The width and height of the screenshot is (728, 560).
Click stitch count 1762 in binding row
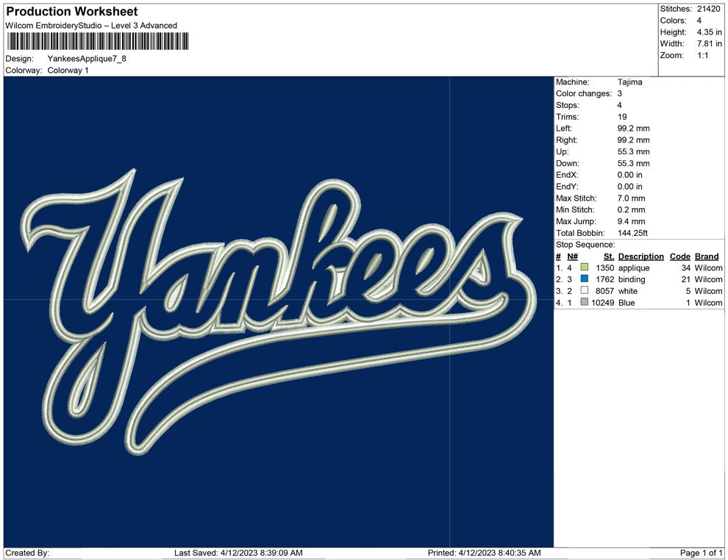(605, 279)
